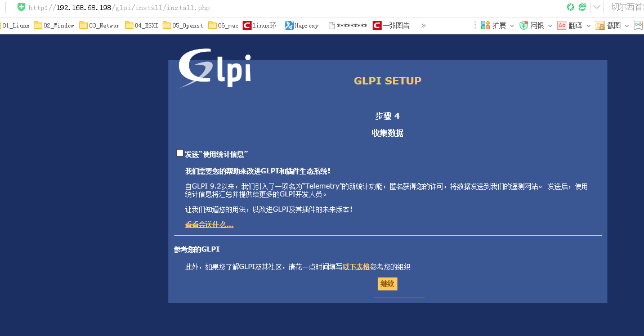This screenshot has height=336, width=644.
Task: Click the 让我们知道您的用法 sentence
Action: tap(269, 209)
